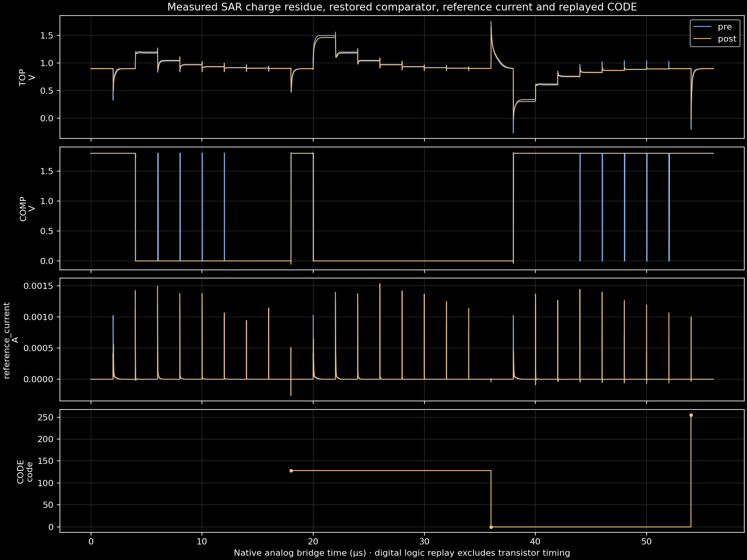The height and width of the screenshot is (560, 747).
Task: Click the x-axis tick label 10
Action: click(x=202, y=542)
